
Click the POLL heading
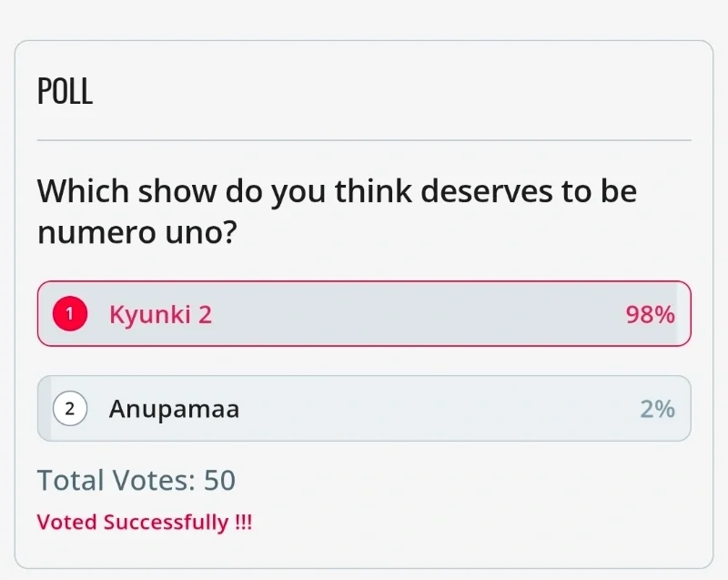(x=65, y=91)
